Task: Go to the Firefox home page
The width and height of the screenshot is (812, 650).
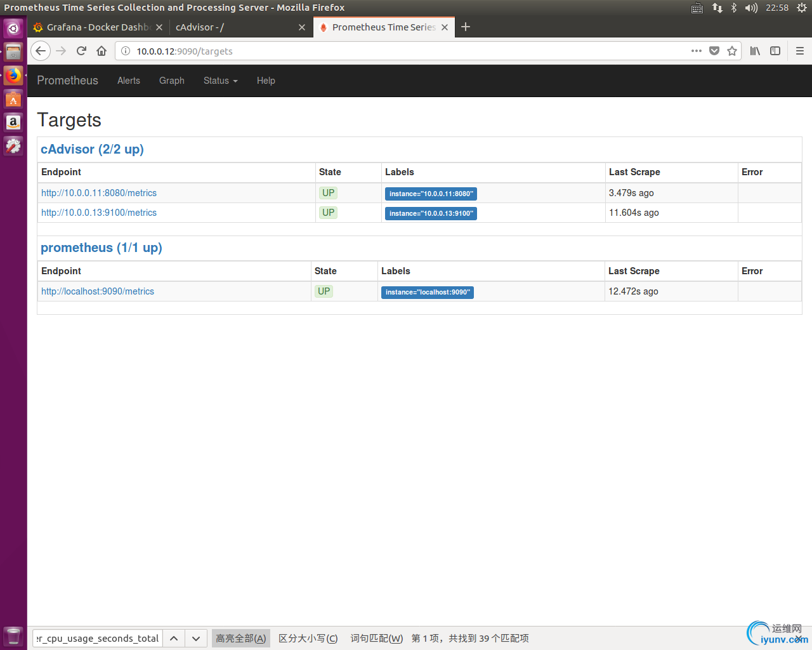Action: 101,51
